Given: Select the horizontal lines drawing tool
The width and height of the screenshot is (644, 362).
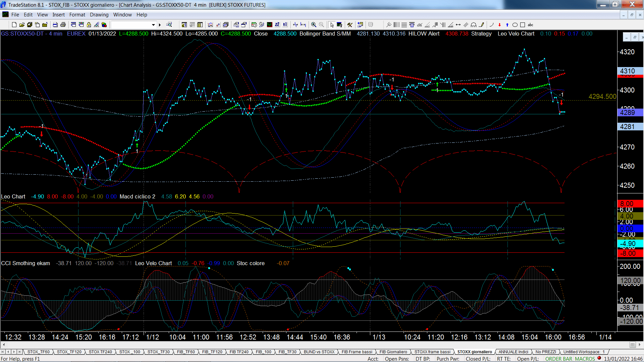Looking at the screenshot, I should point(404,24).
